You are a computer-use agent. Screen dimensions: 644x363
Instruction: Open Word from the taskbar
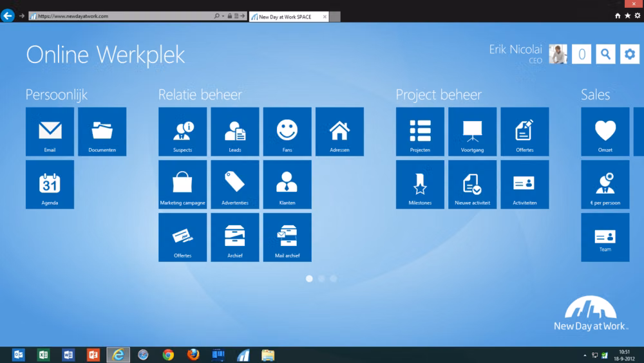pyautogui.click(x=68, y=355)
